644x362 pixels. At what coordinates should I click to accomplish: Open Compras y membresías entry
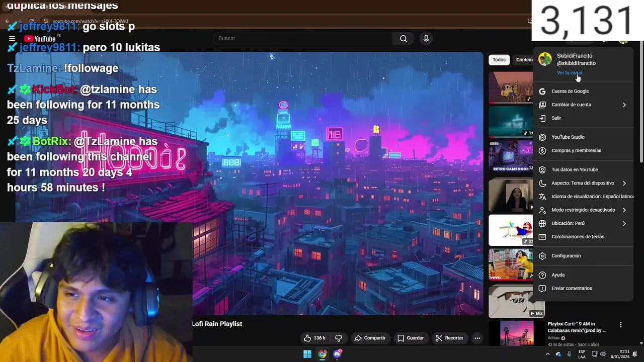584,150
